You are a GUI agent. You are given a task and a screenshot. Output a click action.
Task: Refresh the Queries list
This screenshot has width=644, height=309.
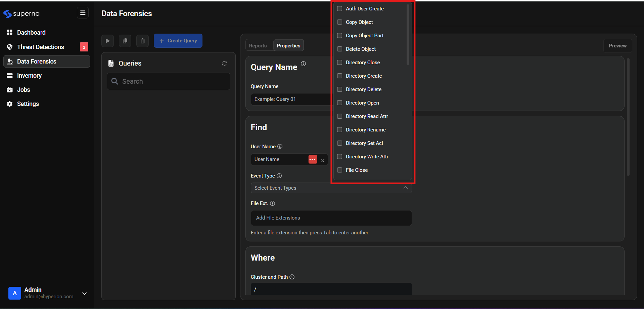pyautogui.click(x=224, y=63)
